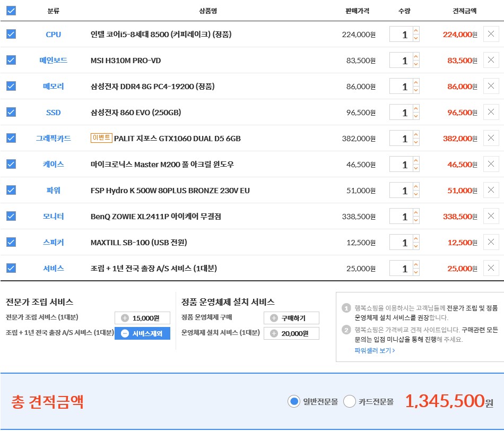Remove the CPU row with its X icon
Viewport: 504px width, 431px height.
[491, 34]
